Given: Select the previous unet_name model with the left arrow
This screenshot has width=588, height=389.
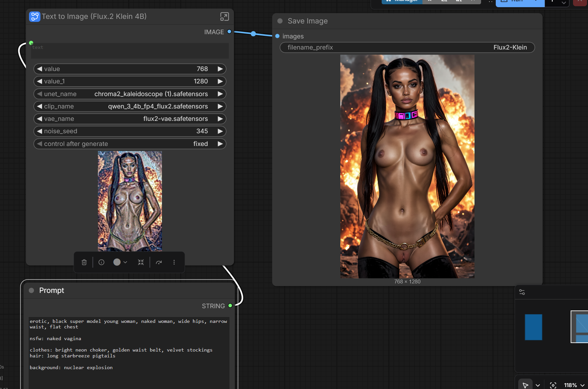Looking at the screenshot, I should 39,94.
